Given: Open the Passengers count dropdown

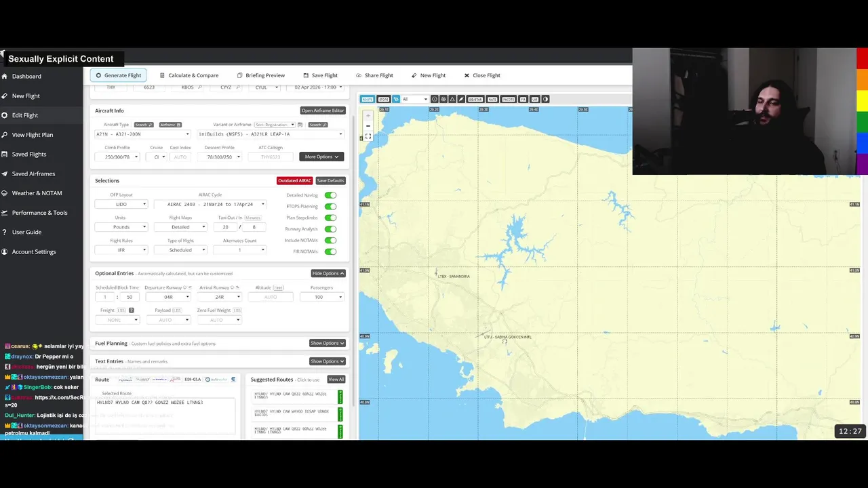Looking at the screenshot, I should (321, 297).
